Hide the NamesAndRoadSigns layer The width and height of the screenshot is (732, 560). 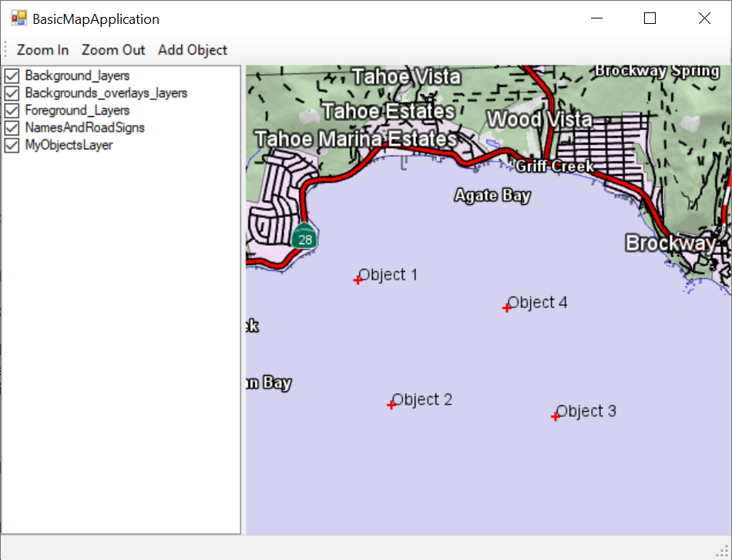click(x=12, y=128)
